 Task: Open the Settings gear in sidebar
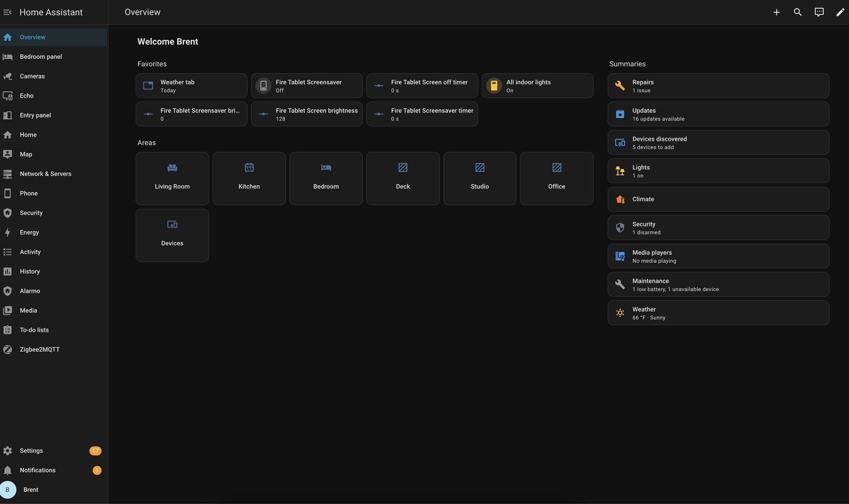[54, 451]
